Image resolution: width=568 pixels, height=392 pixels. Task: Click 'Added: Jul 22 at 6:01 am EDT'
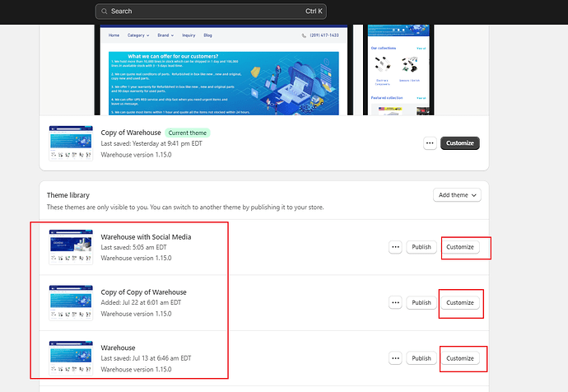(141, 302)
